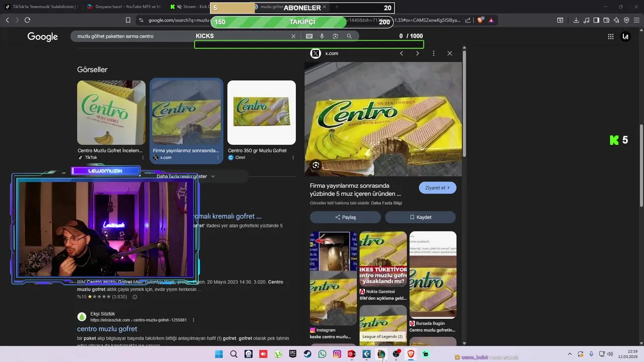Open options for the Cimri image result

coord(293,157)
